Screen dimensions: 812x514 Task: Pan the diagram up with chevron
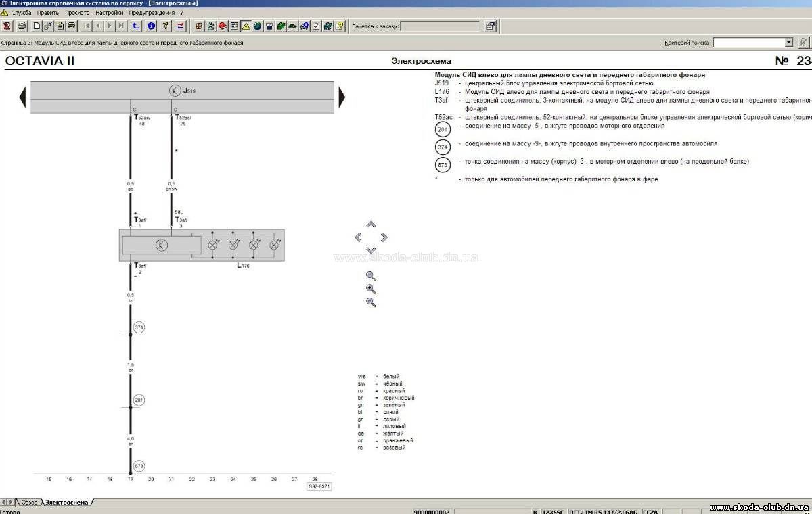[371, 225]
